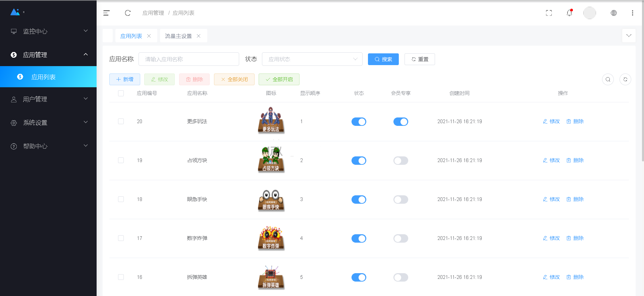Click the 帮助中心 question icon in sidebar
Screen dimensions: 644x296
(14, 146)
